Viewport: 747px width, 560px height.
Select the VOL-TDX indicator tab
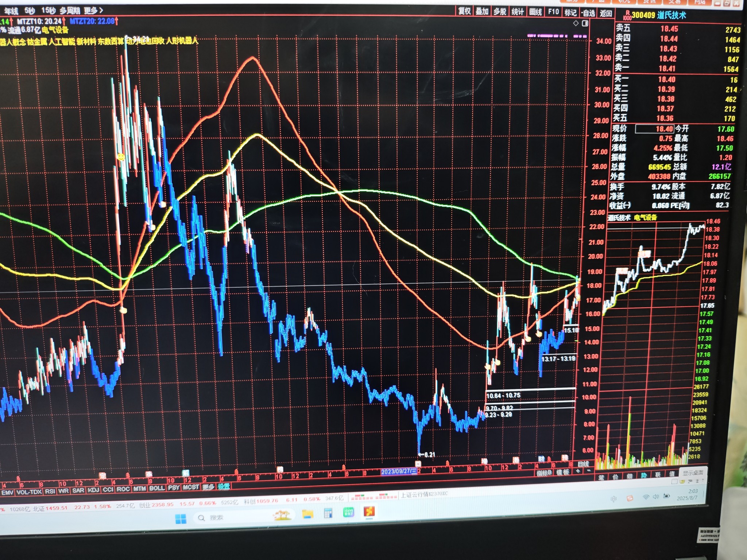tap(29, 492)
